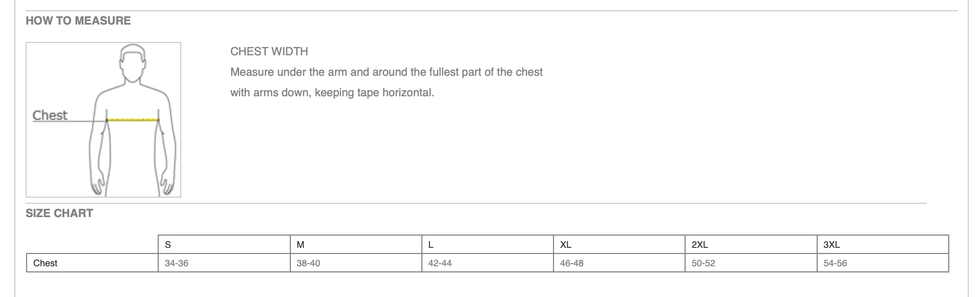Click the Chest label in the diagram
980x297 pixels.
[50, 115]
